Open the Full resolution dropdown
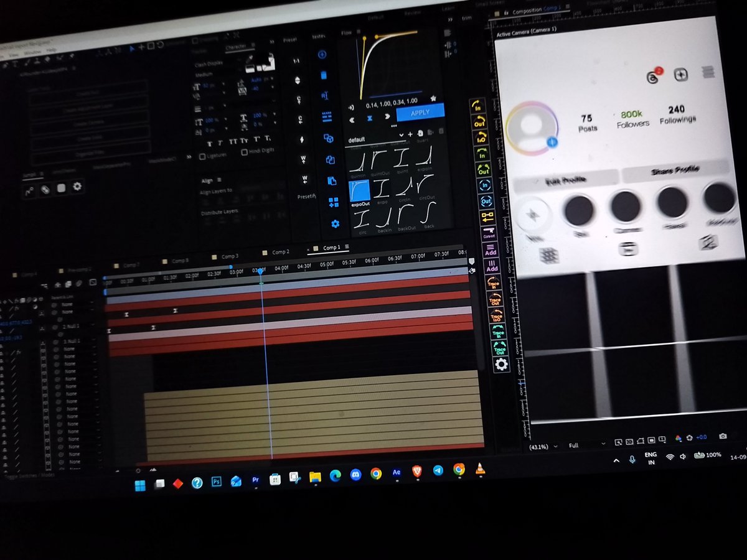The width and height of the screenshot is (747, 560). 586,445
